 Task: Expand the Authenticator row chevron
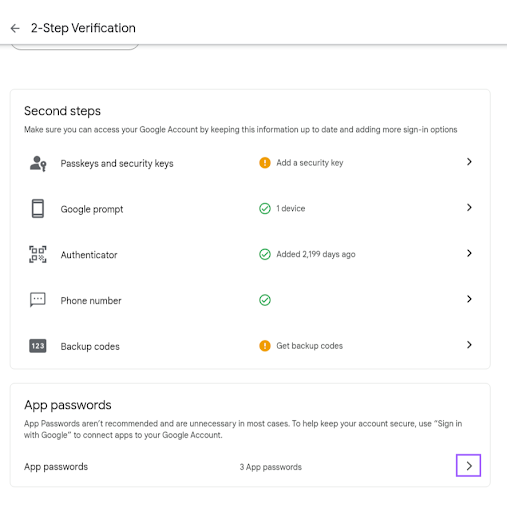tap(469, 253)
